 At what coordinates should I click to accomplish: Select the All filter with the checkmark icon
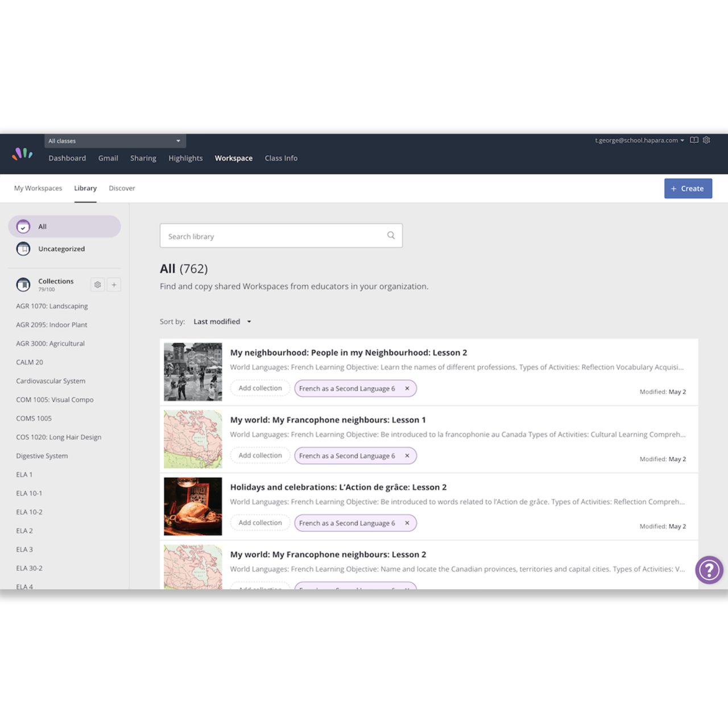point(23,226)
